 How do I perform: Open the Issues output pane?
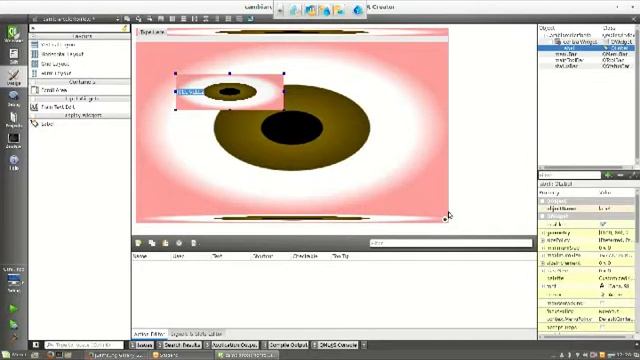(x=141, y=345)
